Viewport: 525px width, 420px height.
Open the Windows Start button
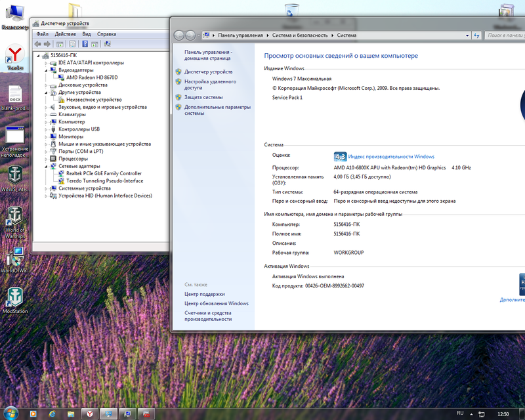pos(12,413)
